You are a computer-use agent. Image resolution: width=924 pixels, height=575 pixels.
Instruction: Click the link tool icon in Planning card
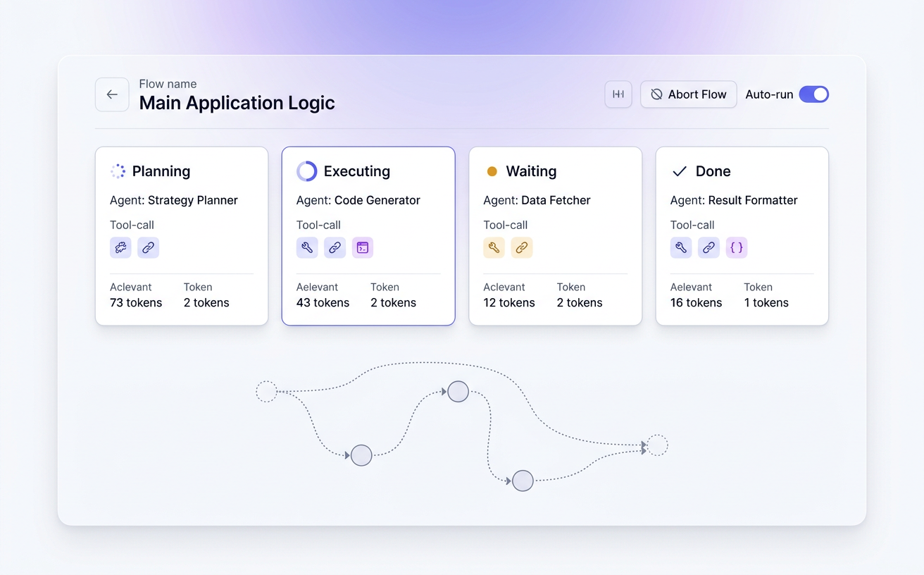point(148,247)
